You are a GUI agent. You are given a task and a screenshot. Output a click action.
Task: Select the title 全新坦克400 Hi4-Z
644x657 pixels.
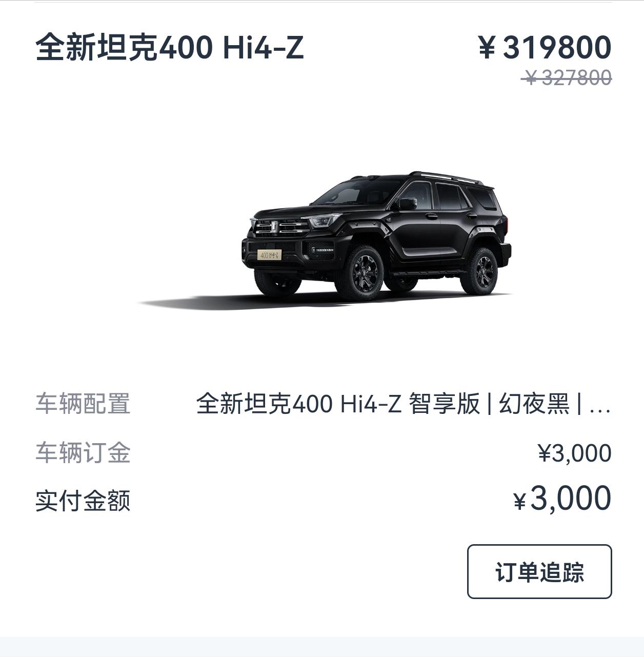click(170, 47)
